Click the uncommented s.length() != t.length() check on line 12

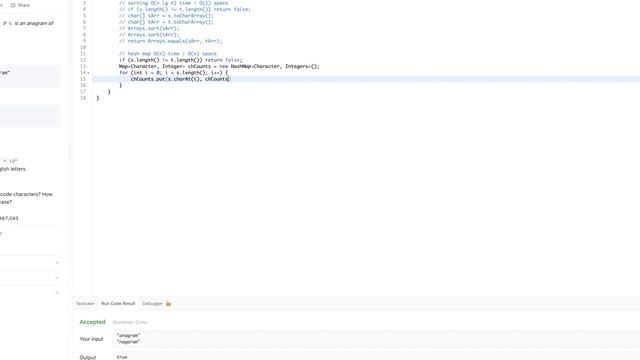(x=180, y=60)
